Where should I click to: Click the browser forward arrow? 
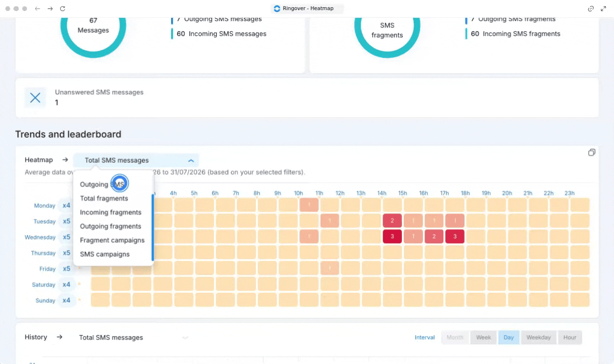pos(50,9)
